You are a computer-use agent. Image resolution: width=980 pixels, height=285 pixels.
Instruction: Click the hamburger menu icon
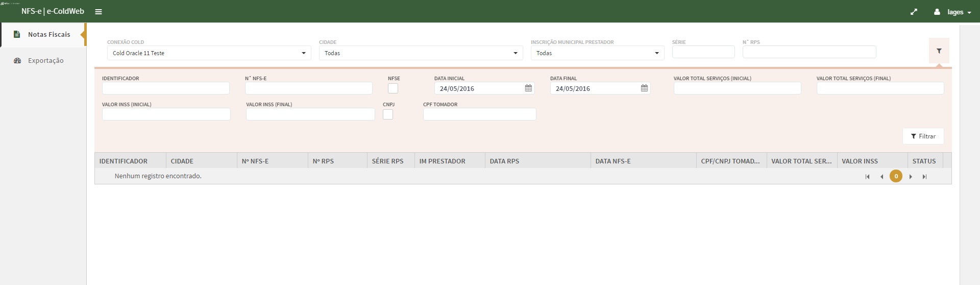tap(99, 12)
